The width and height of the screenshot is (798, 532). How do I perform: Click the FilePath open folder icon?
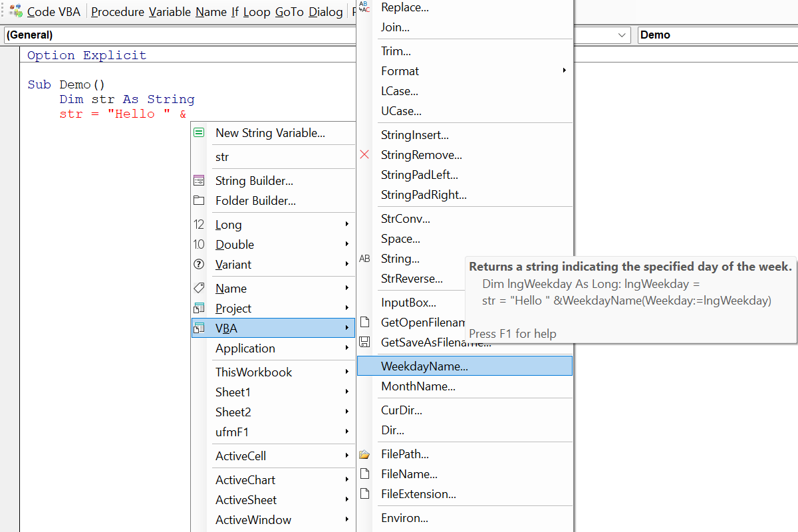click(x=364, y=454)
